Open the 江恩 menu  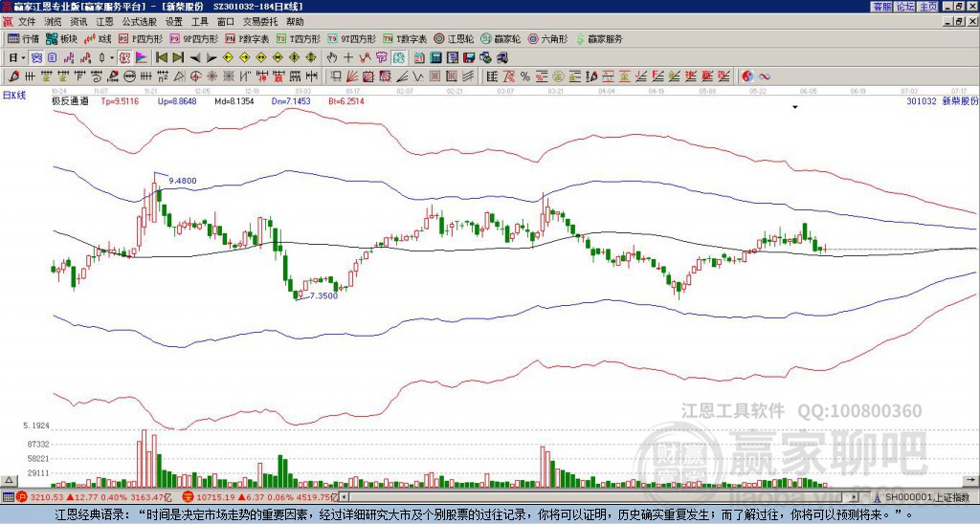pos(105,22)
